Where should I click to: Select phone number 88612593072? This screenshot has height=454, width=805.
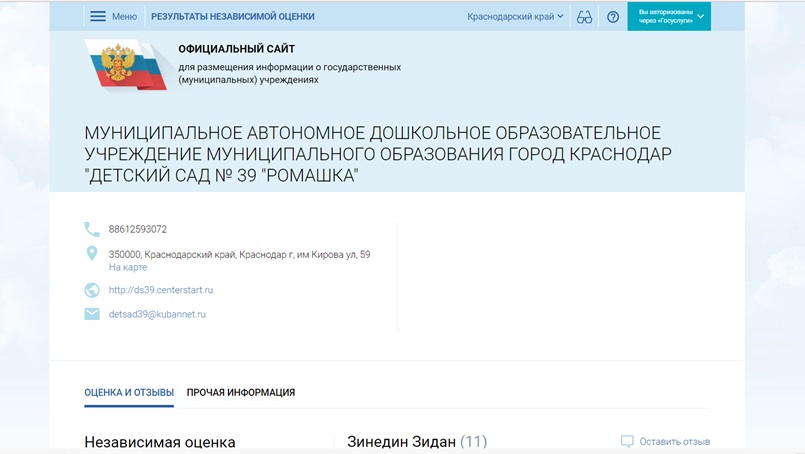(x=138, y=229)
